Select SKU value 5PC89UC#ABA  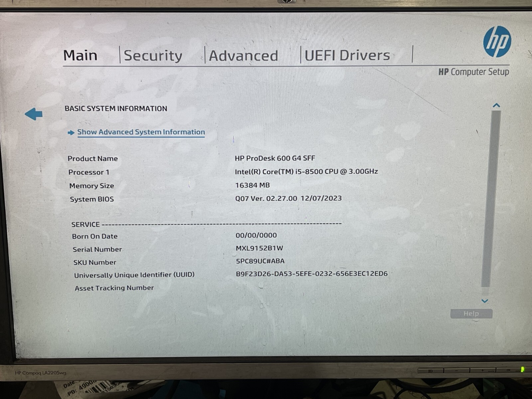click(260, 261)
